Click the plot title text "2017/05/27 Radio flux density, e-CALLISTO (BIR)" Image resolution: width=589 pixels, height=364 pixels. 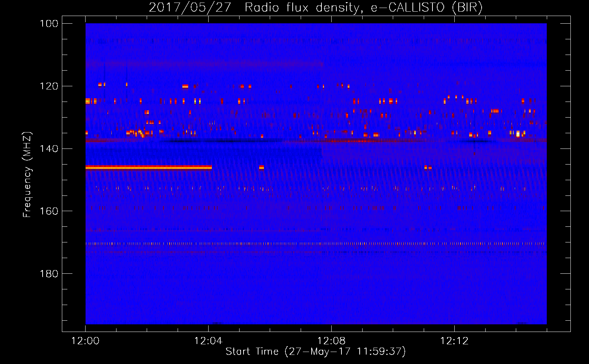316,7
